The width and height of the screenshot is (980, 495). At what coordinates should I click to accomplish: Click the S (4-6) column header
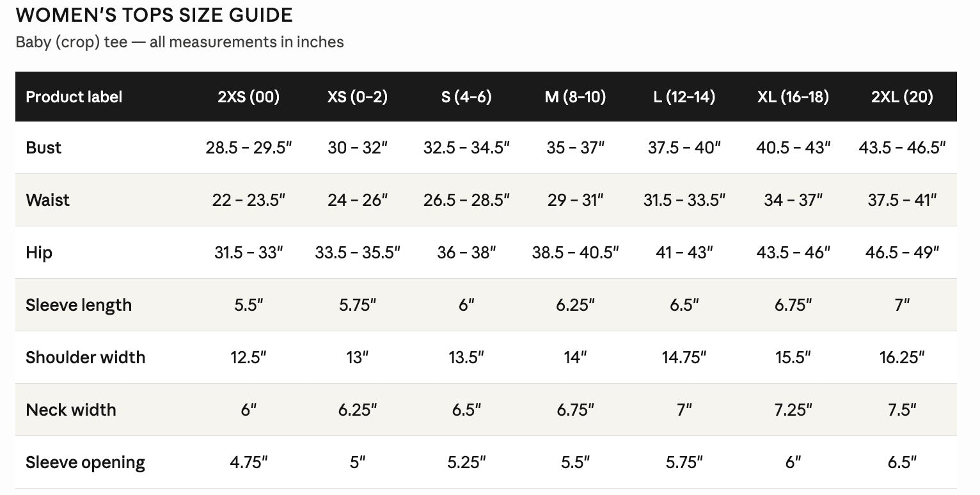(466, 97)
